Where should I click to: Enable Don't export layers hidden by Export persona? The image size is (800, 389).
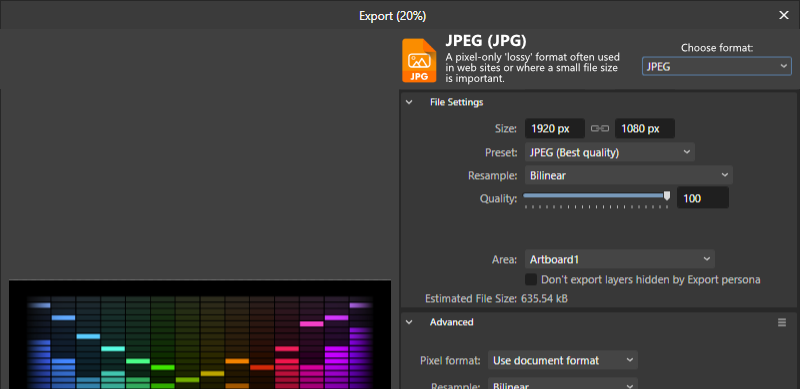click(x=531, y=279)
